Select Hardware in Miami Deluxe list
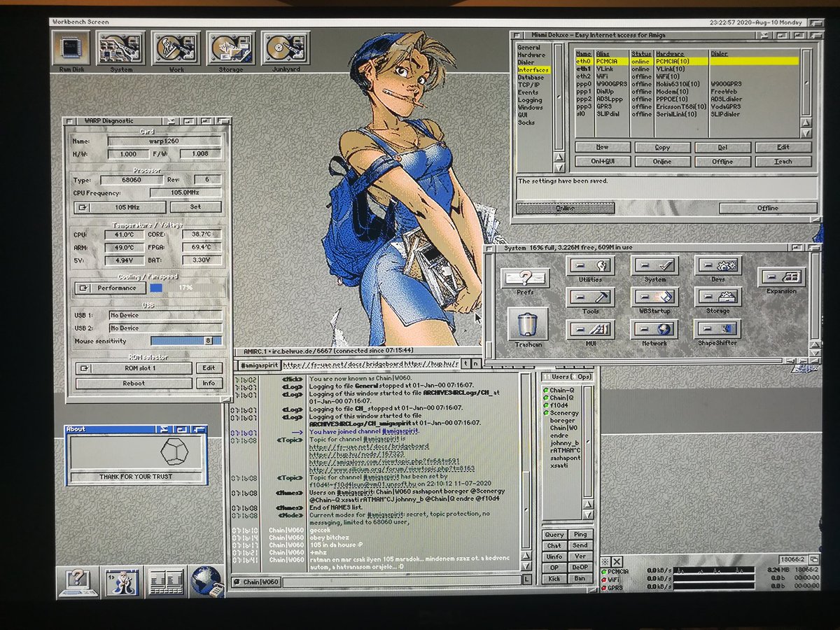Viewport: 840px width, 630px height. pos(531,55)
